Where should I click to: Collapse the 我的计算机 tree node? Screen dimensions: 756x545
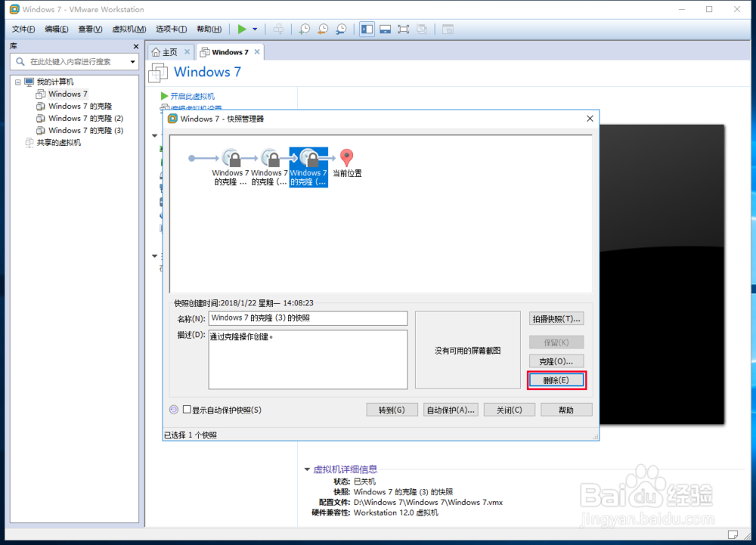pyautogui.click(x=18, y=82)
